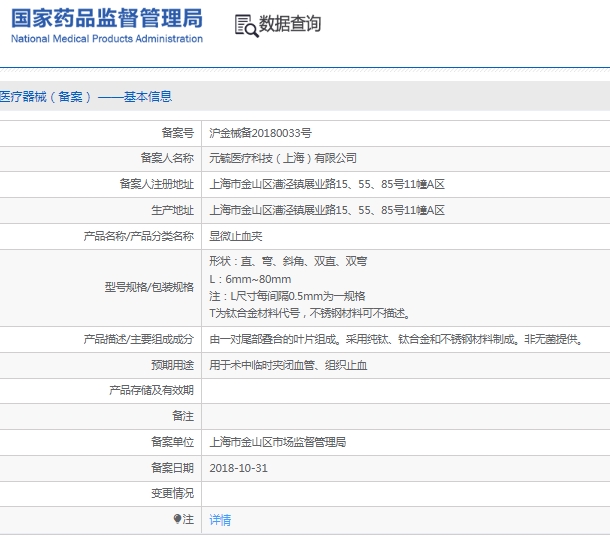This screenshot has width=610, height=542.
Task: Click value 上海市金山区市场监督管理局
Action: (278, 442)
